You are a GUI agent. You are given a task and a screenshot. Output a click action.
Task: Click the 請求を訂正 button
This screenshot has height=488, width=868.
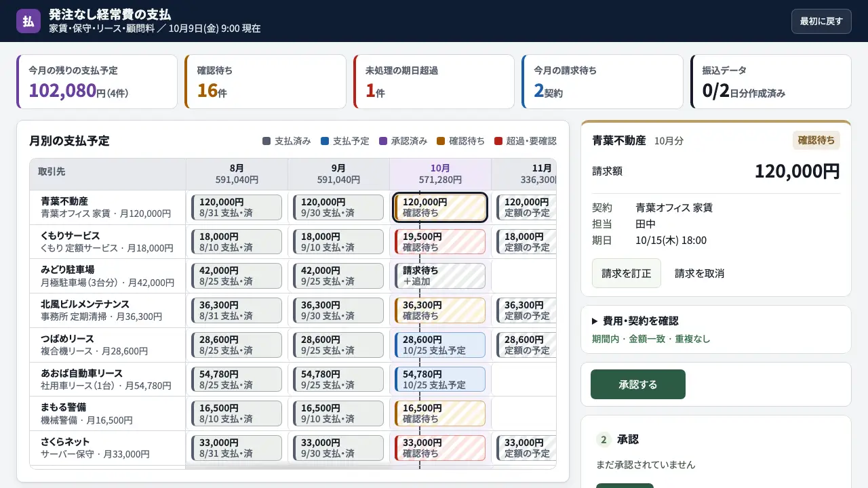[627, 273]
